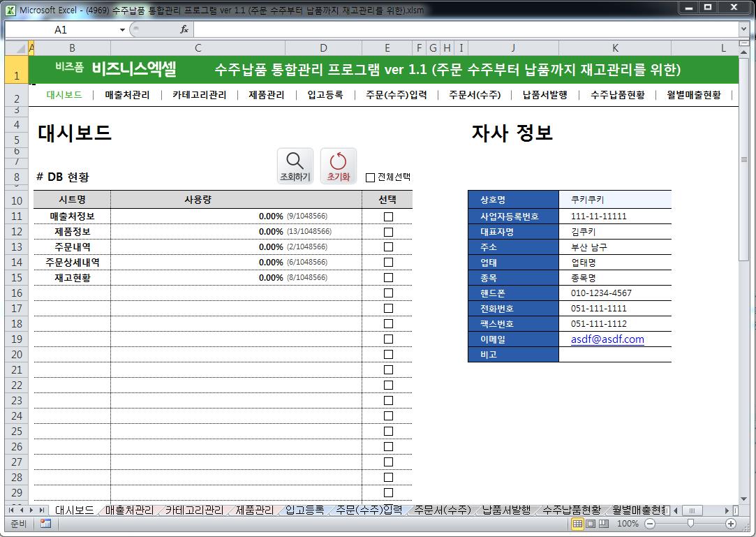Click the fx insert function icon
Screen dimensions: 756x537
(x=184, y=29)
